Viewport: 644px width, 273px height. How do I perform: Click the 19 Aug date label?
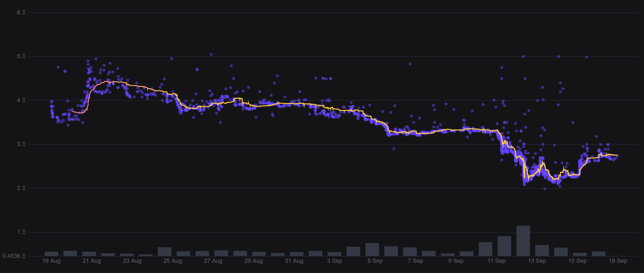point(51,261)
